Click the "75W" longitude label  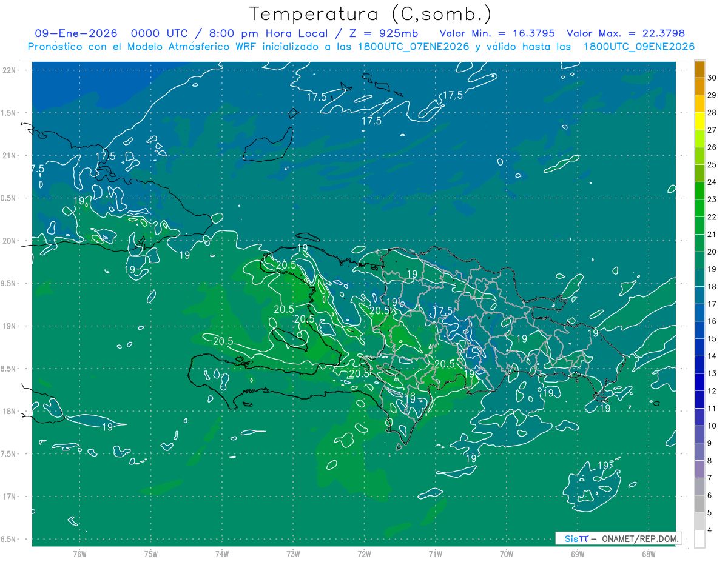[x=151, y=554]
